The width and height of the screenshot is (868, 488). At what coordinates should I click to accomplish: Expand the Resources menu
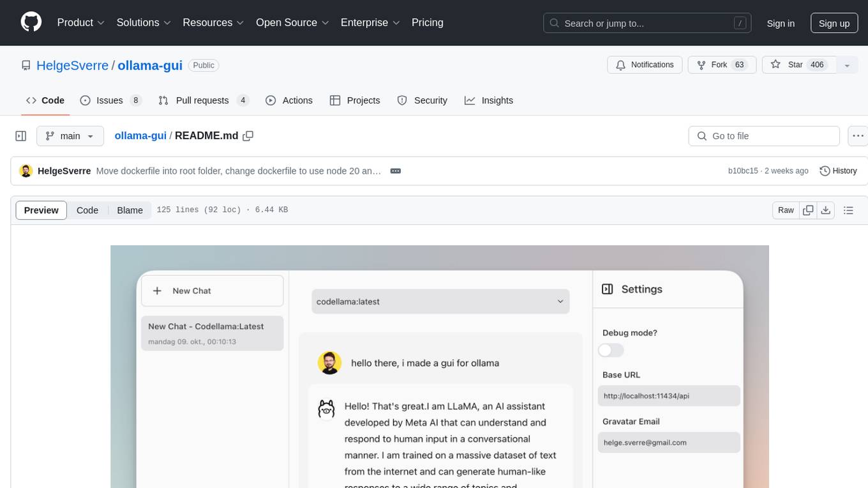click(213, 22)
